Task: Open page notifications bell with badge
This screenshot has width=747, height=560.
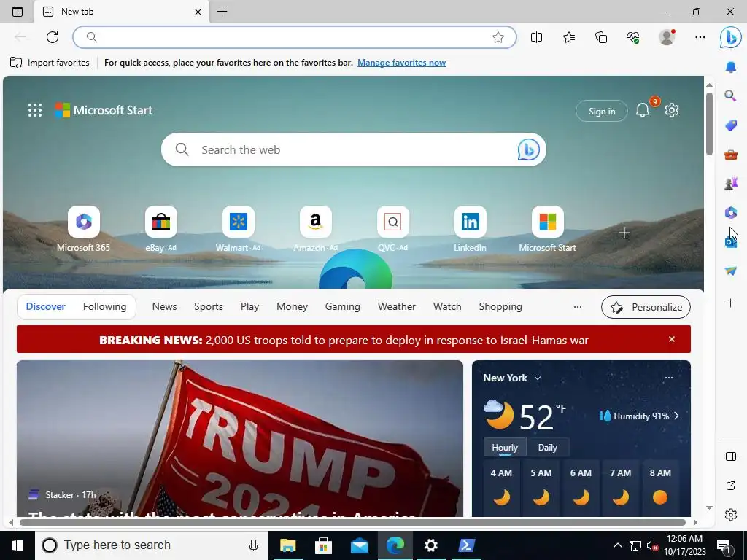Action: tap(643, 110)
